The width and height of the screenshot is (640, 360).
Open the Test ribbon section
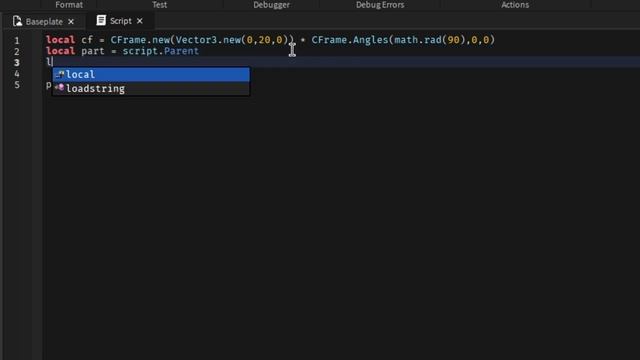pyautogui.click(x=159, y=5)
